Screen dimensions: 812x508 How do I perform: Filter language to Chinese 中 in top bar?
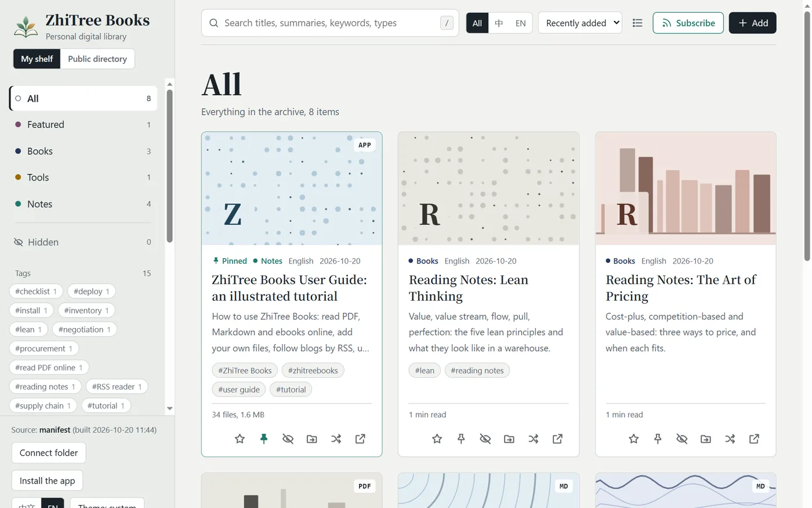pos(499,23)
